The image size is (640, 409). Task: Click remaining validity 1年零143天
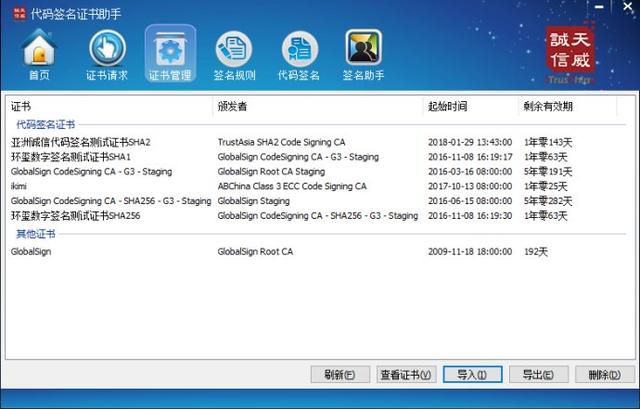click(x=548, y=142)
